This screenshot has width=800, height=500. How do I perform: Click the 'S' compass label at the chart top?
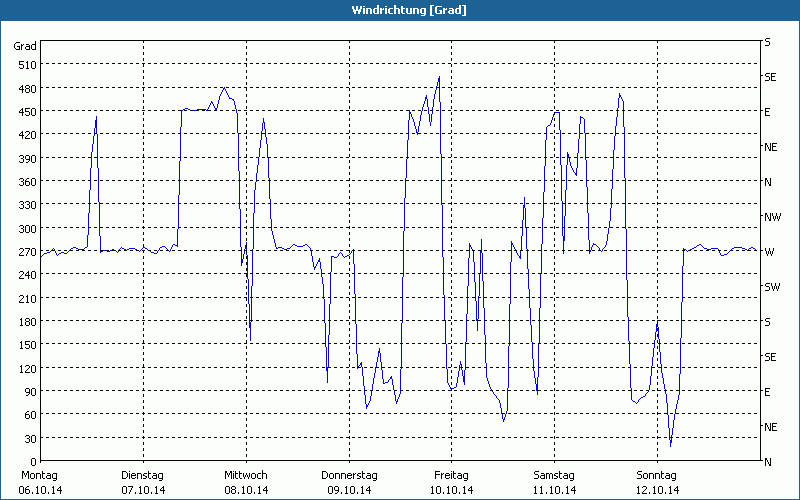[x=767, y=42]
